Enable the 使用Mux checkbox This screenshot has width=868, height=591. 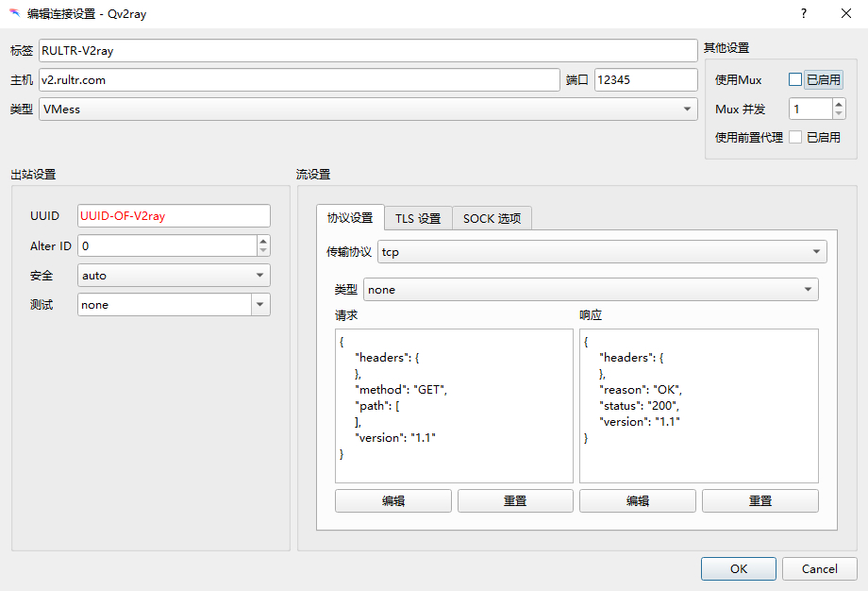pyautogui.click(x=795, y=80)
